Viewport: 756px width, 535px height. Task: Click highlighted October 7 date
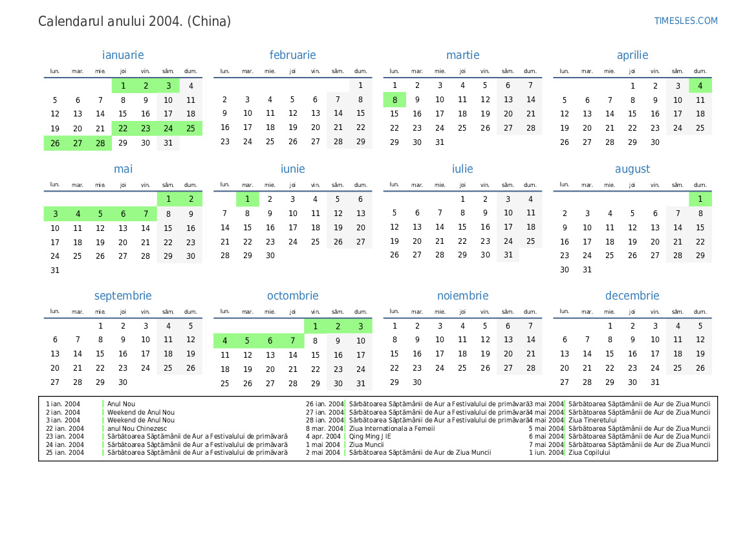coord(292,341)
